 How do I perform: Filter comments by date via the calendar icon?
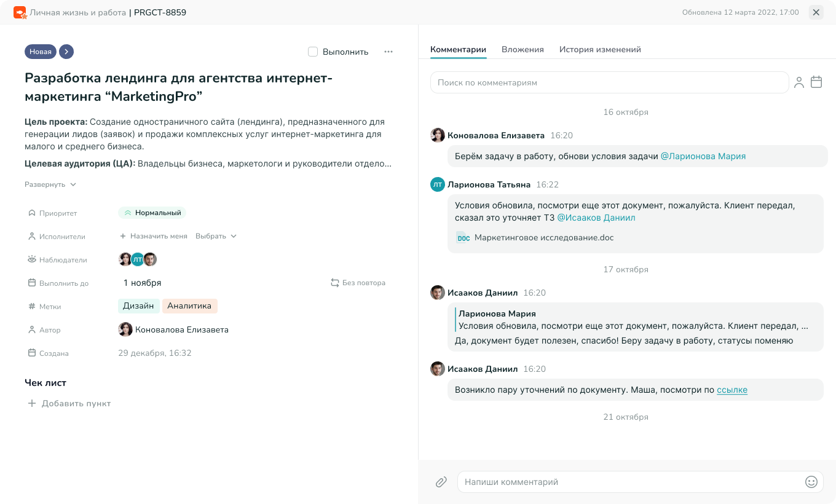(x=816, y=82)
